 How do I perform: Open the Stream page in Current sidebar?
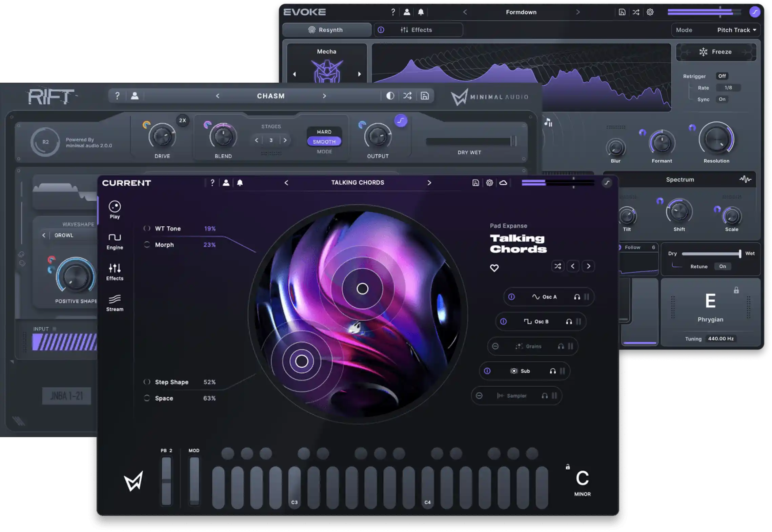coord(115,303)
